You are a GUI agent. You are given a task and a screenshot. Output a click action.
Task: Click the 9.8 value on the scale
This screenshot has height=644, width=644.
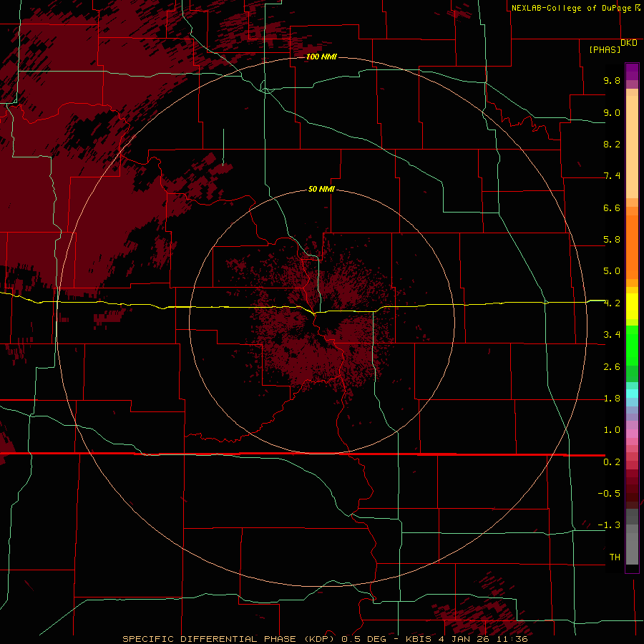(612, 80)
